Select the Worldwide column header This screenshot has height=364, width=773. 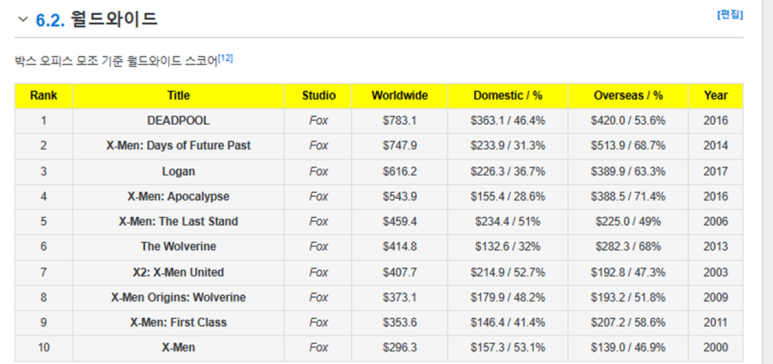[400, 96]
